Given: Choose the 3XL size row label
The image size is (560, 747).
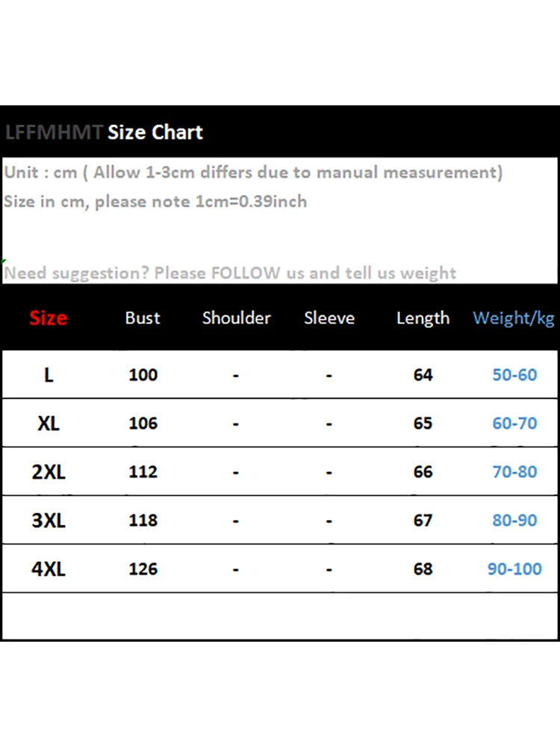Looking at the screenshot, I should pyautogui.click(x=49, y=521).
